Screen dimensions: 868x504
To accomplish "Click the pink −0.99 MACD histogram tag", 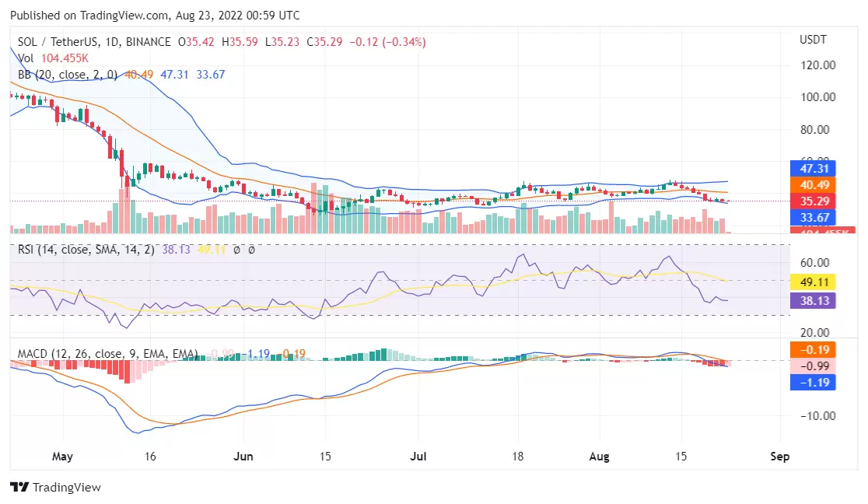I will click(813, 366).
